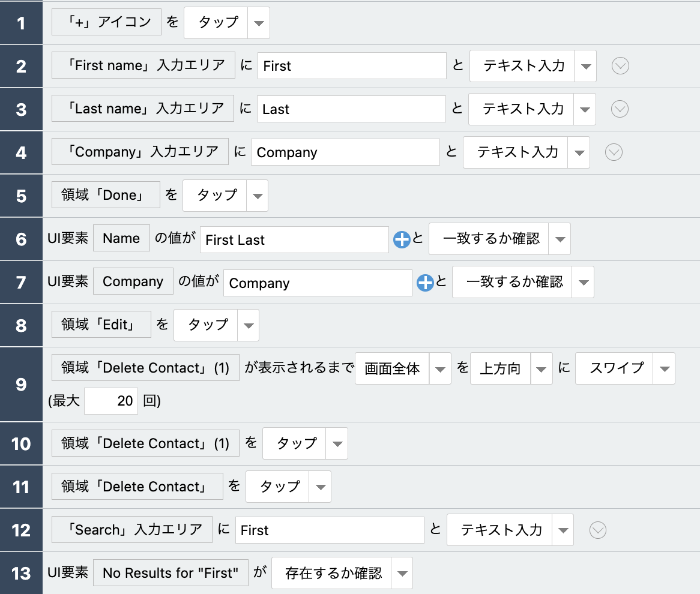Click the blue plus icon in step 7
Screen dimensions: 700x594
pyautogui.click(x=425, y=283)
